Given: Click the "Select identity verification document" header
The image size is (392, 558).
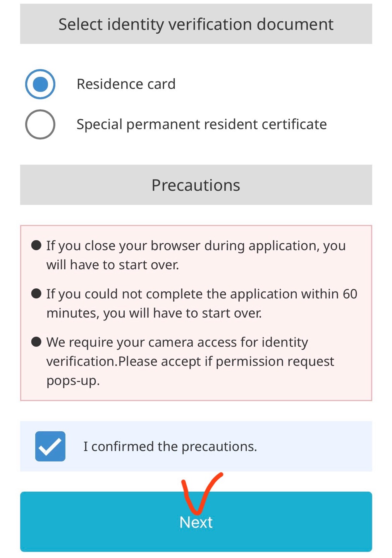Looking at the screenshot, I should (196, 24).
